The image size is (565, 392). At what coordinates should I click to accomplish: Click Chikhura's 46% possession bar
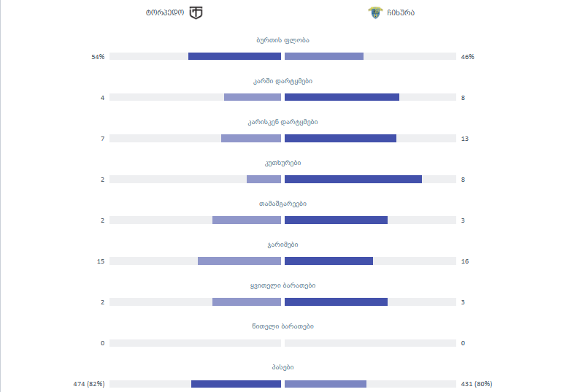coord(324,56)
